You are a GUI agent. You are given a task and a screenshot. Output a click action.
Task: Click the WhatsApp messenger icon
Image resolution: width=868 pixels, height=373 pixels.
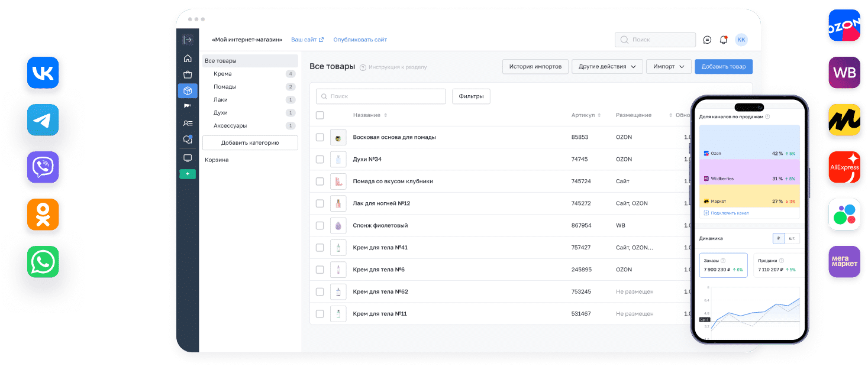43,262
